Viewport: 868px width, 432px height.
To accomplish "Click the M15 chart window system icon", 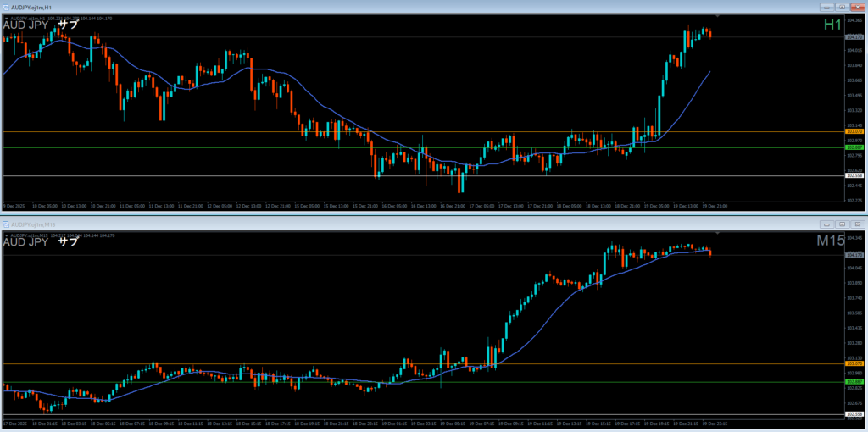I will pos(6,224).
